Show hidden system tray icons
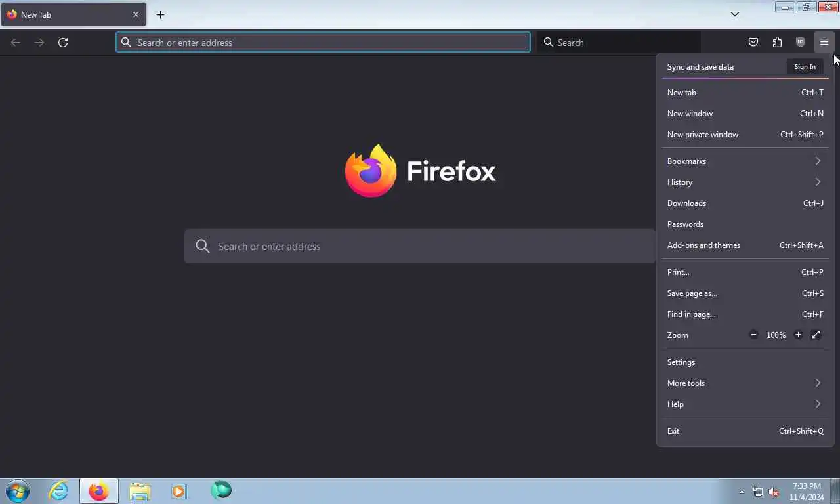Screen dimensions: 840x504 [742, 492]
